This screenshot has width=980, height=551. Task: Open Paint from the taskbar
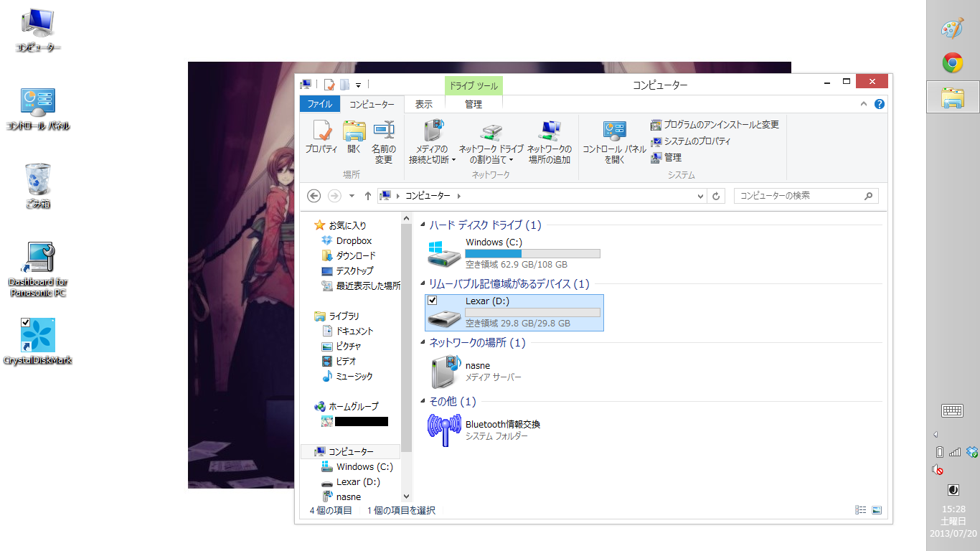953,29
